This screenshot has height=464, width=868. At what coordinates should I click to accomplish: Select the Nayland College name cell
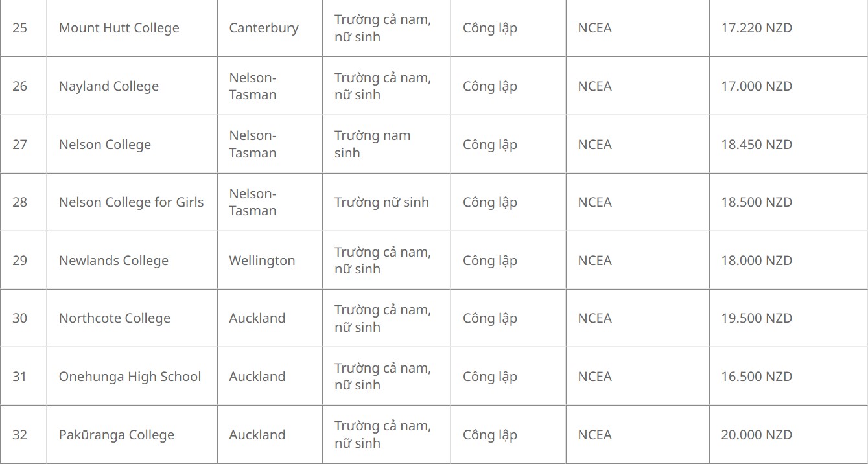(x=108, y=86)
